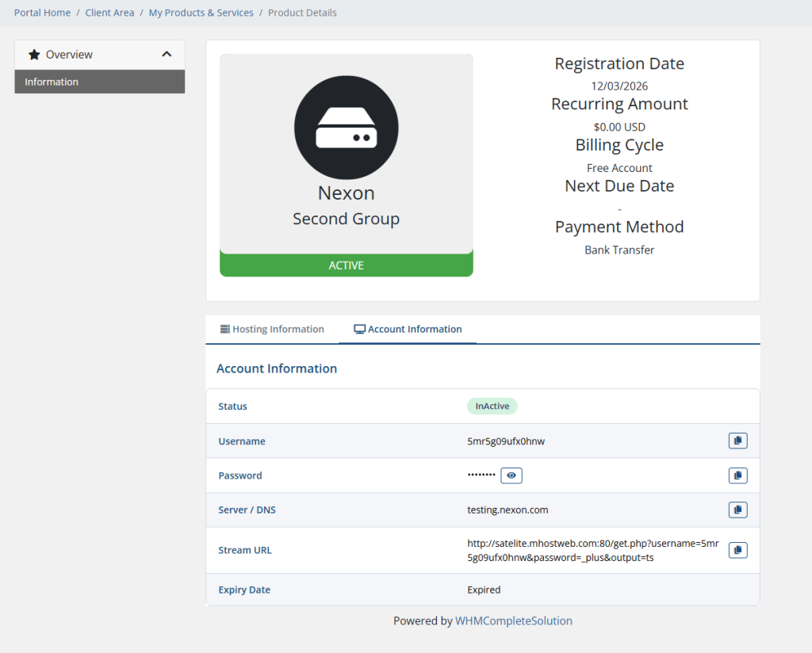The width and height of the screenshot is (812, 653).
Task: Click the star icon in the Overview header
Action: [x=34, y=55]
